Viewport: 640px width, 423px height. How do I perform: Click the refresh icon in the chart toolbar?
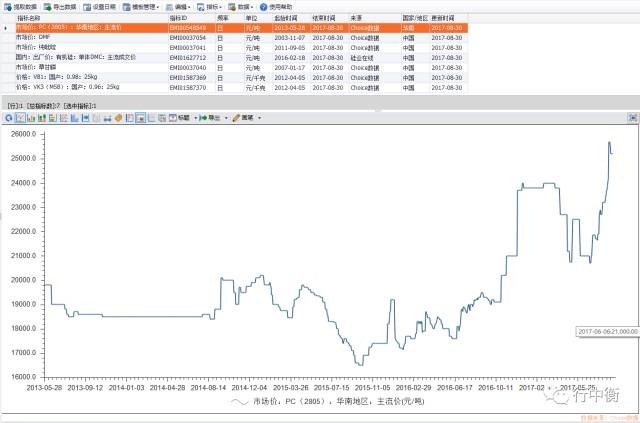pyautogui.click(x=9, y=118)
